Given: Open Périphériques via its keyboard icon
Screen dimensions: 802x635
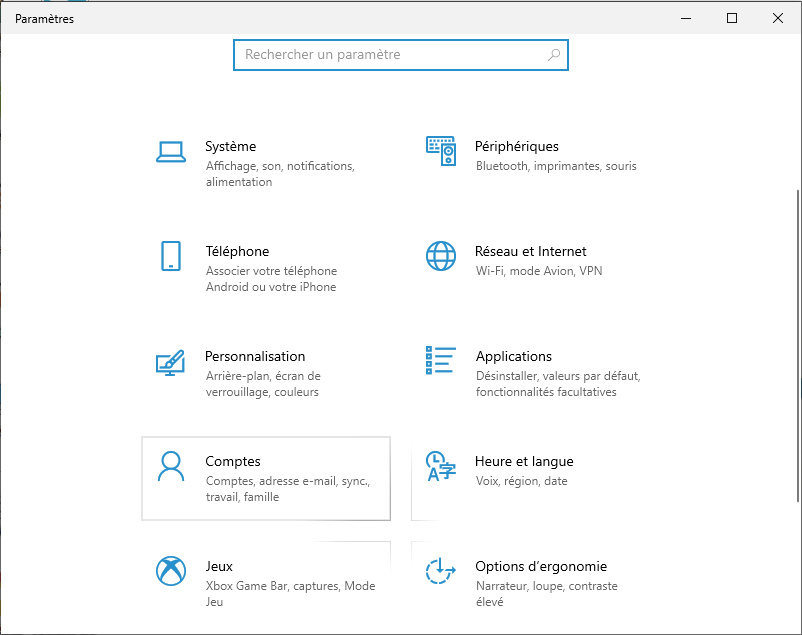Looking at the screenshot, I should click(x=441, y=151).
